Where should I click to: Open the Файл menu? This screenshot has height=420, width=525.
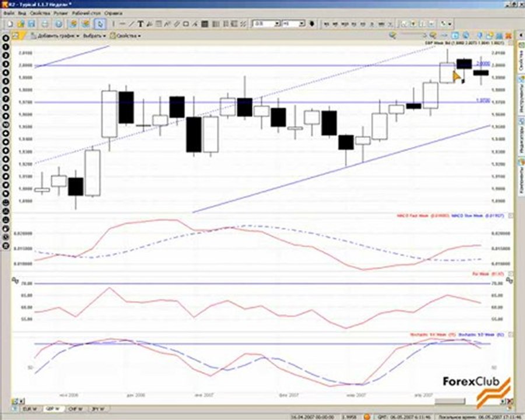(x=9, y=13)
